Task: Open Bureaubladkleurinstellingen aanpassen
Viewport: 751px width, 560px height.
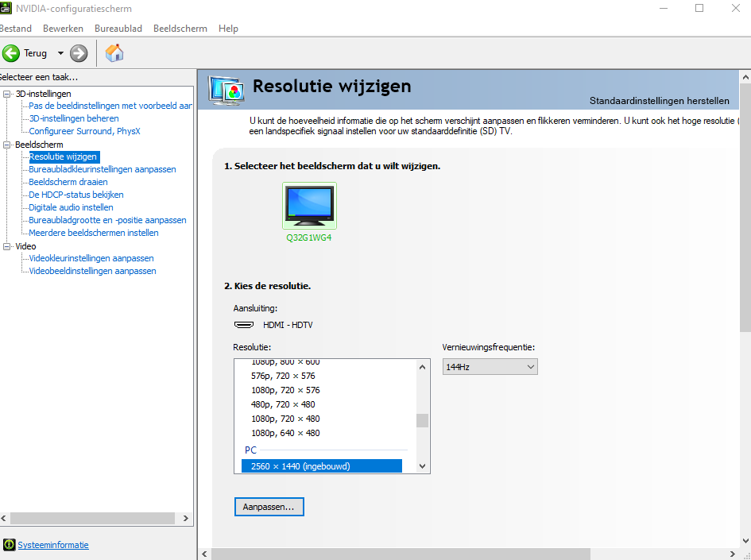Action: click(x=103, y=169)
